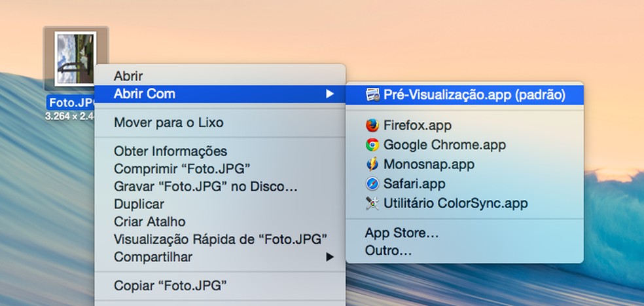This screenshot has height=306, width=644.
Task: Choose Obter Informações
Action: point(220,151)
